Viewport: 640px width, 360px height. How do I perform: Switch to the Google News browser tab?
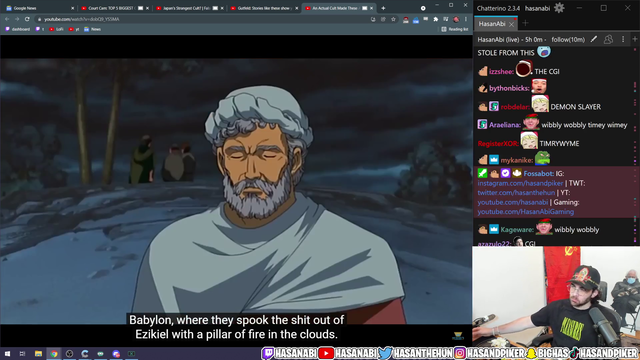pyautogui.click(x=39, y=8)
